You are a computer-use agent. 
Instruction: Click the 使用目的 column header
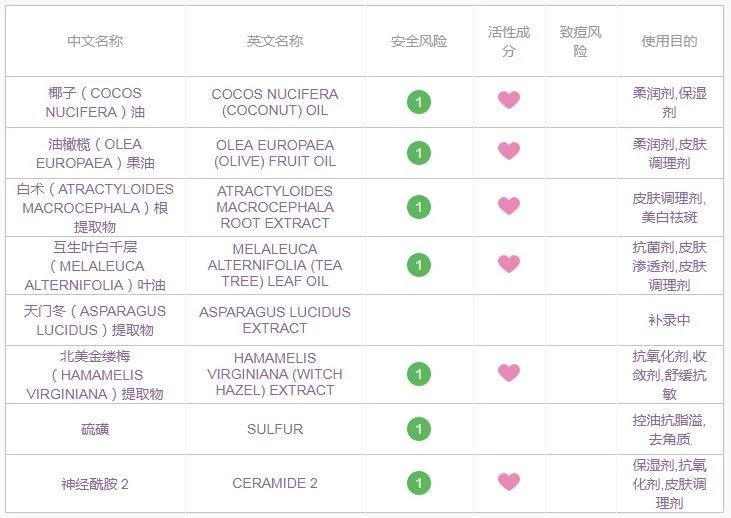(669, 42)
